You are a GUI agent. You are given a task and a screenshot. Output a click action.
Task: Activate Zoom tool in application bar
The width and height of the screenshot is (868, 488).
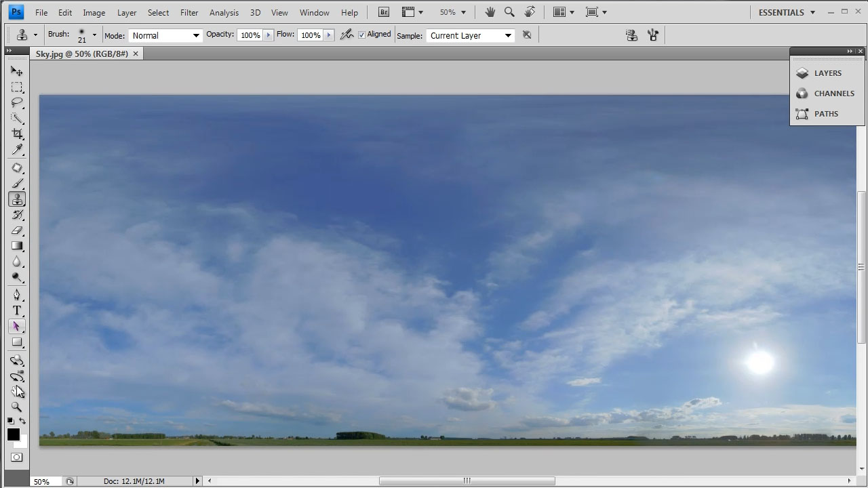(509, 12)
